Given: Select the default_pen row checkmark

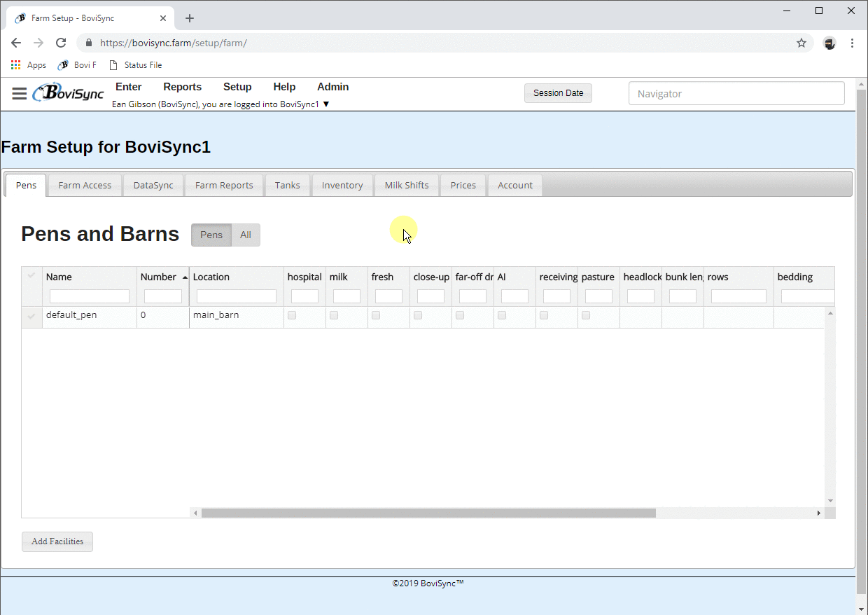Looking at the screenshot, I should coord(31,317).
